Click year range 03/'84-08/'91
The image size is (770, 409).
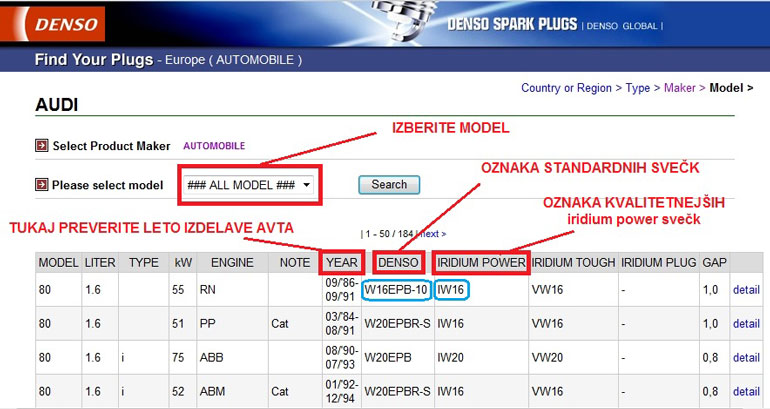click(x=341, y=324)
